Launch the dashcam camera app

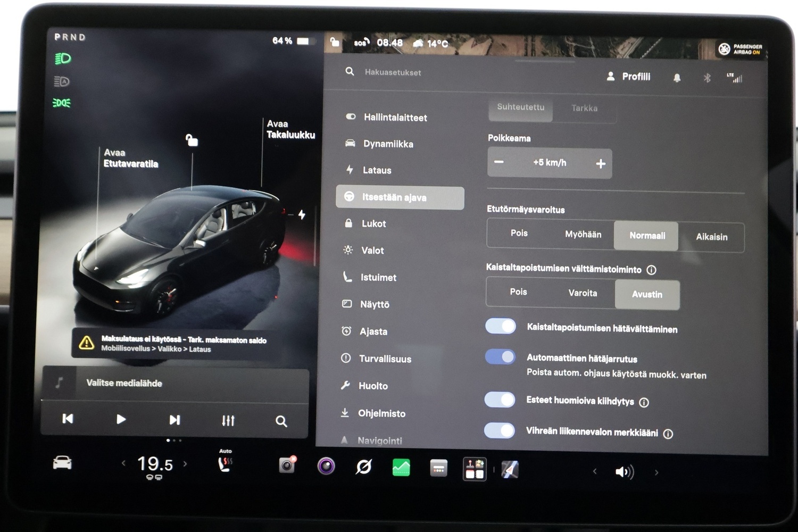287,465
